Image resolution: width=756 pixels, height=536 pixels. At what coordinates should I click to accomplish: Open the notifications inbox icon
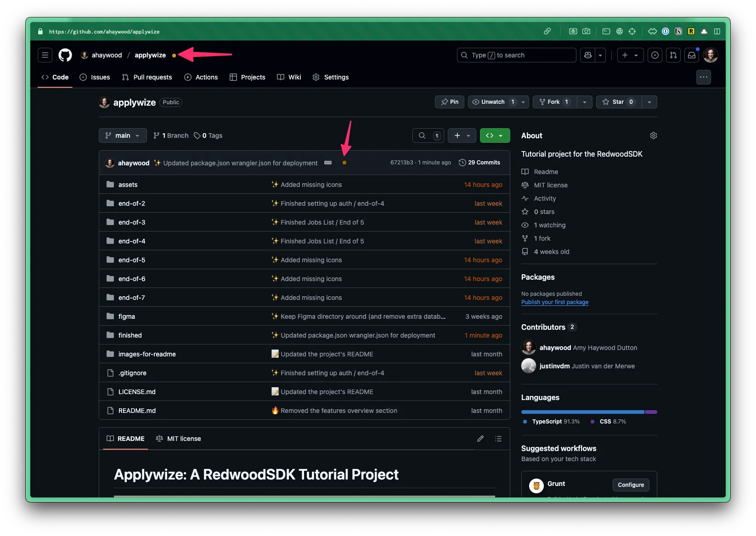691,55
